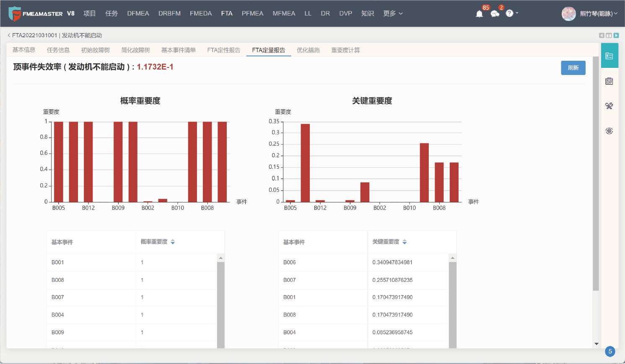Screen dimensions: 625x364
Task: Click the blue circle badge numbered 5
Action: (610, 351)
